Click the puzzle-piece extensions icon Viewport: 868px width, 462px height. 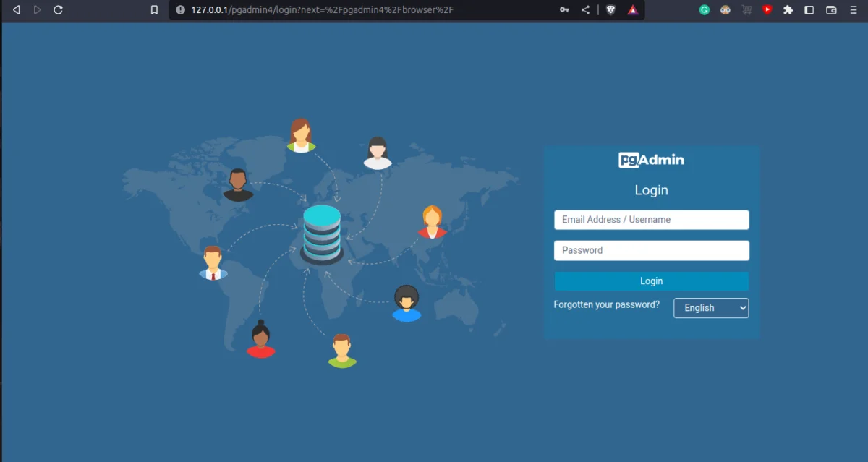788,10
